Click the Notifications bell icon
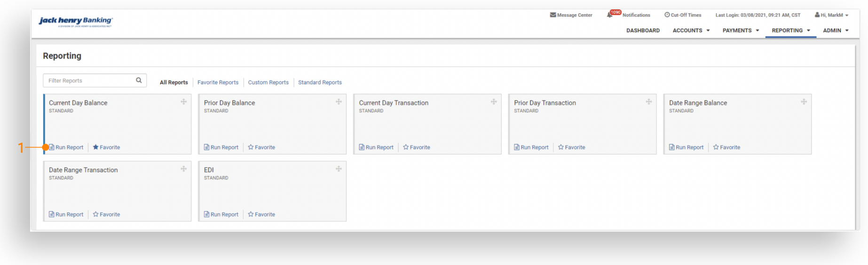This screenshot has height=265, width=868. (610, 15)
